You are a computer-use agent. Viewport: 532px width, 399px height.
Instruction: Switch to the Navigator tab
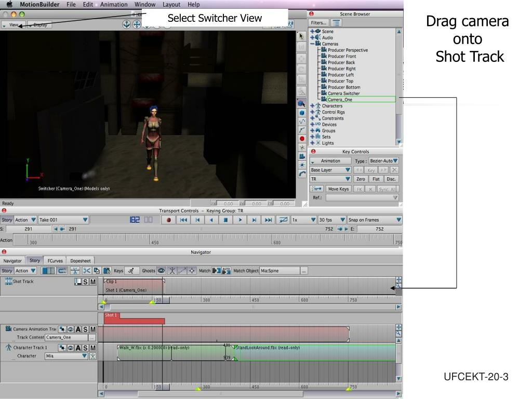pos(12,261)
